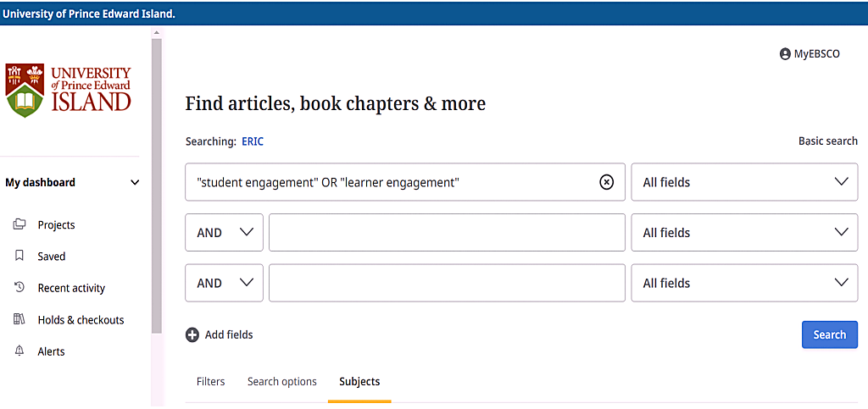Switch to the Filters tab
This screenshot has width=868, height=409.
(210, 382)
